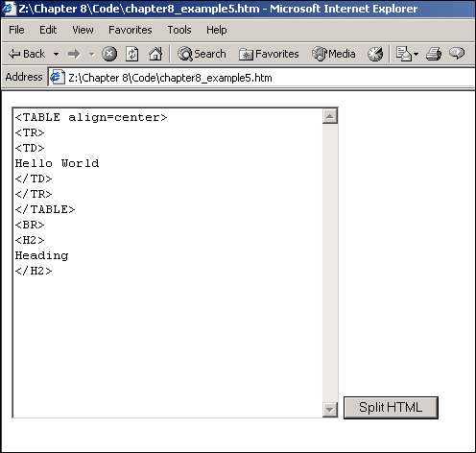
Task: Click the Forward arrow toolbar button
Action: [74, 54]
